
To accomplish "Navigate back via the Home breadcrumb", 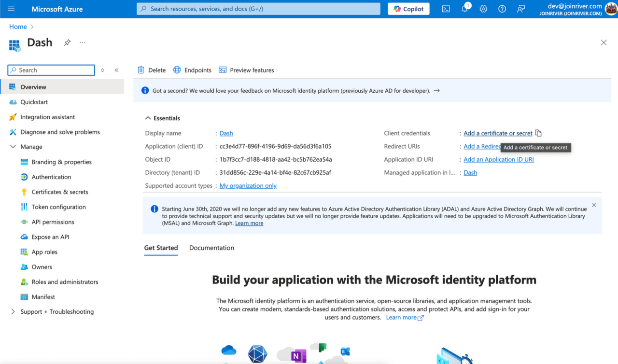I will tap(18, 27).
